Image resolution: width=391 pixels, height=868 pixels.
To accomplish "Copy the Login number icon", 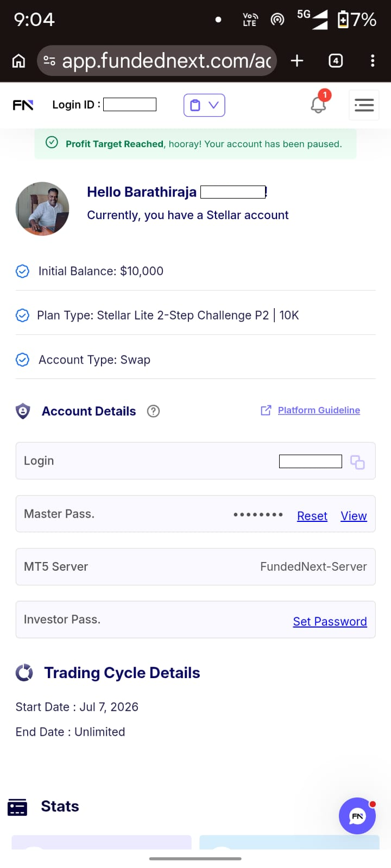I will 357,462.
